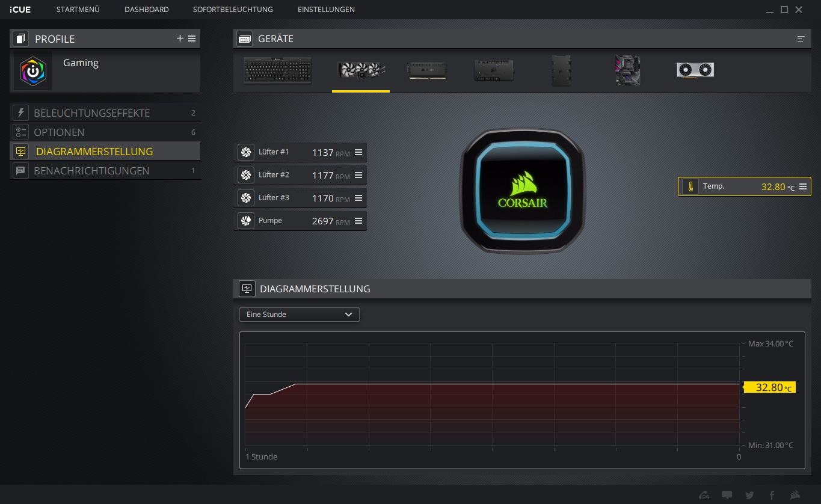Click the iCUE logo
Viewport: 821px width, 504px height.
pyautogui.click(x=20, y=10)
